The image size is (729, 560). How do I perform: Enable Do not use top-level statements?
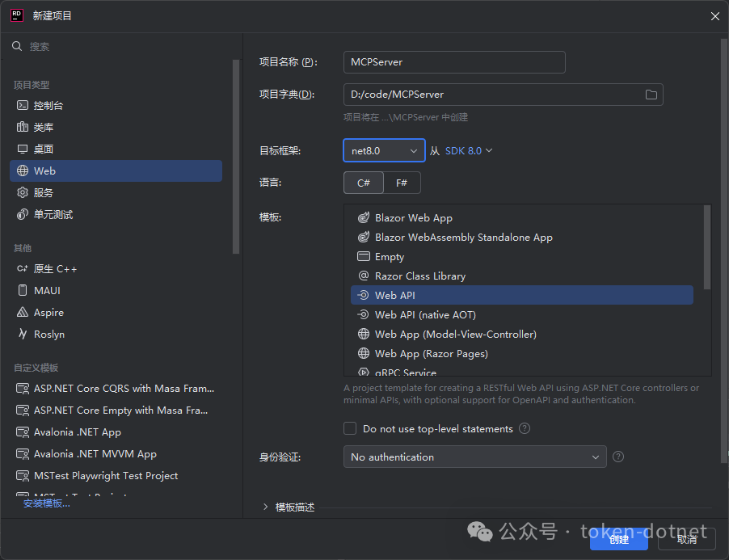[350, 428]
